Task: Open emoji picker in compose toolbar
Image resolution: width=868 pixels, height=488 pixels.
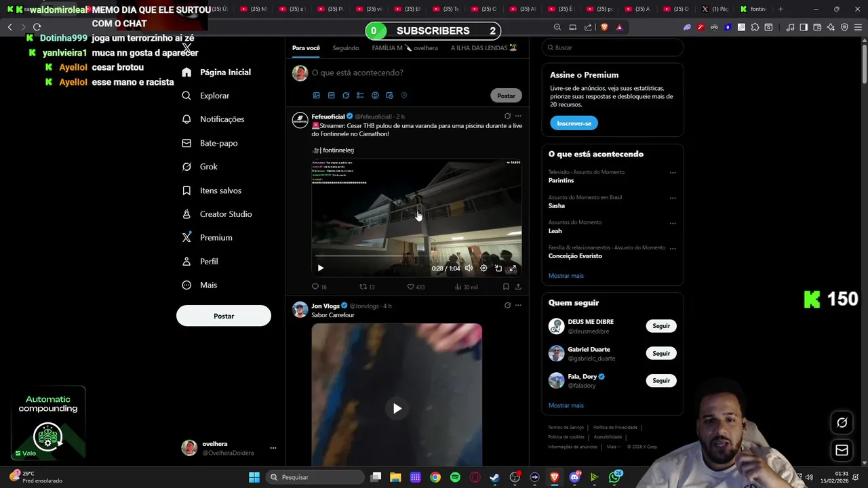Action: [375, 96]
